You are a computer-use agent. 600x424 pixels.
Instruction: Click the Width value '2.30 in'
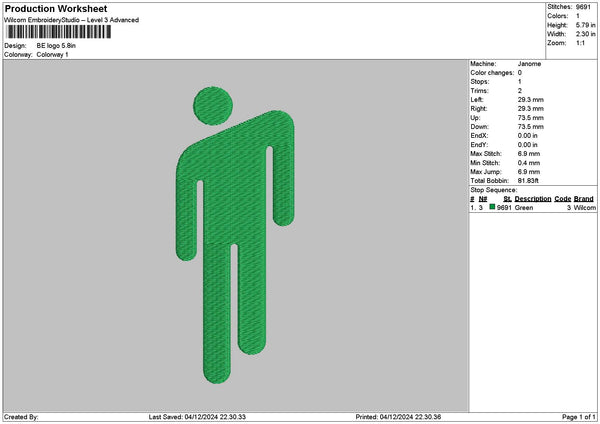585,34
